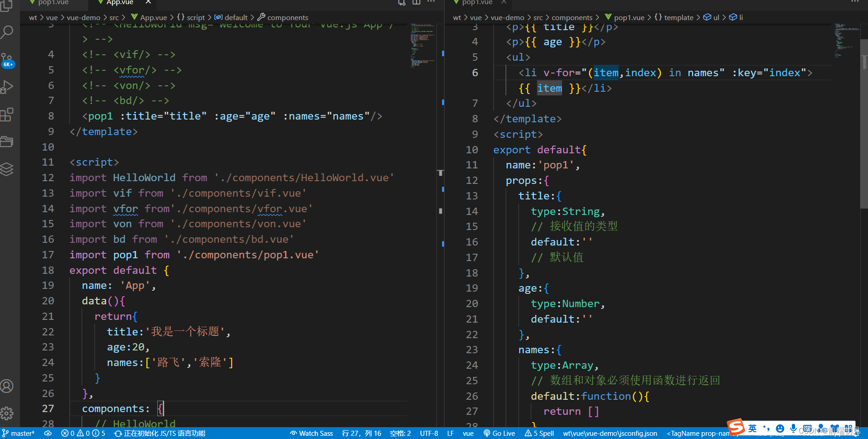Click line 27 column 16 cursor position
868x439 pixels.
point(362,433)
